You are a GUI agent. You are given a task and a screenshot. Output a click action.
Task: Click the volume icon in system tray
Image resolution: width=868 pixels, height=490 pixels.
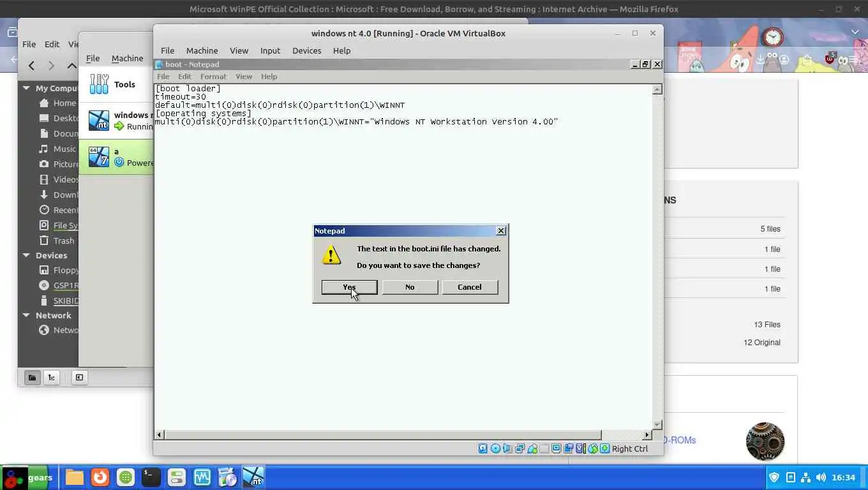pos(821,477)
